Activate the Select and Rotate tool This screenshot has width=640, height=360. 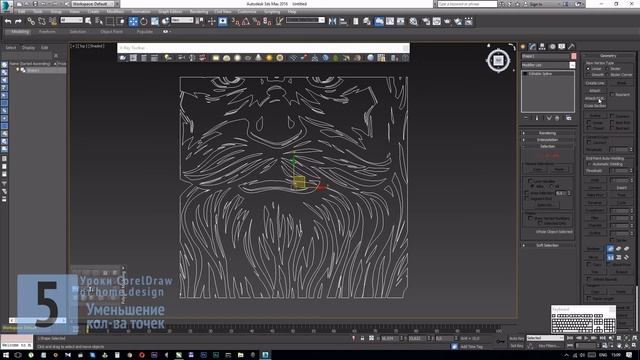tap(144, 21)
